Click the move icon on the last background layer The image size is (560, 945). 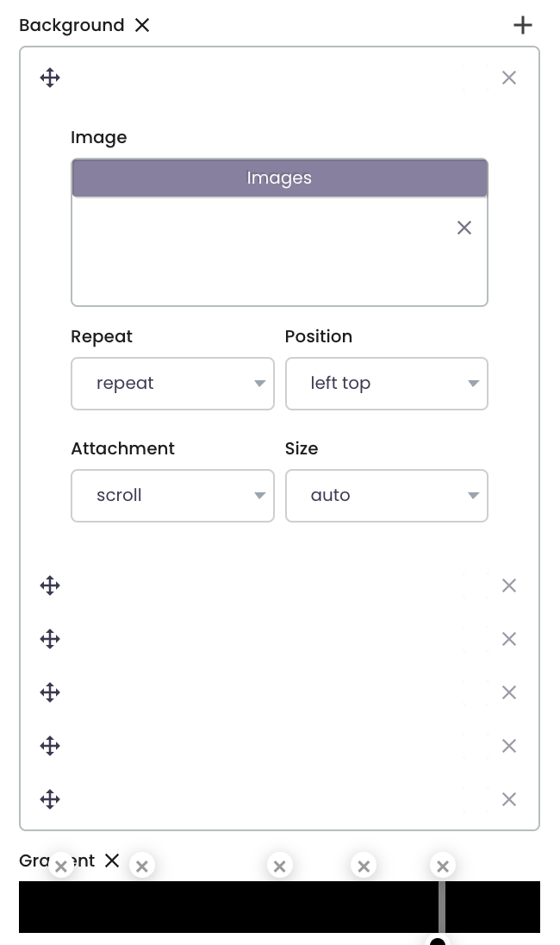pos(50,799)
